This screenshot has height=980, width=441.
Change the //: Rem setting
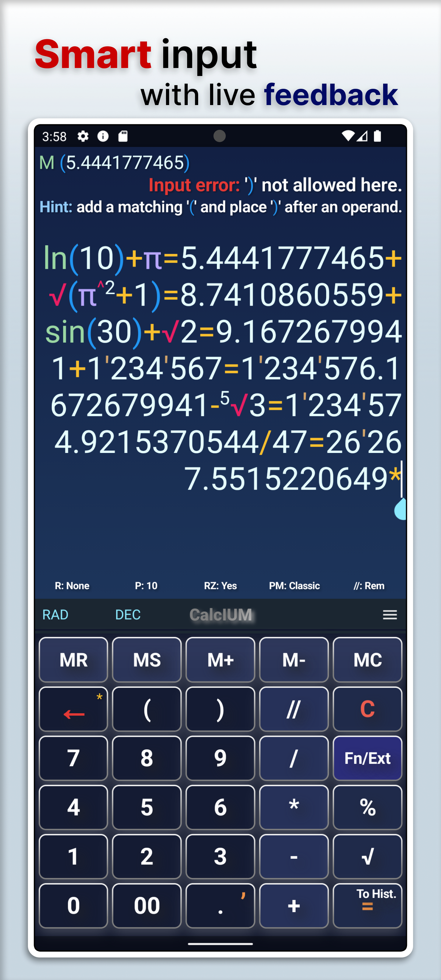tap(369, 586)
